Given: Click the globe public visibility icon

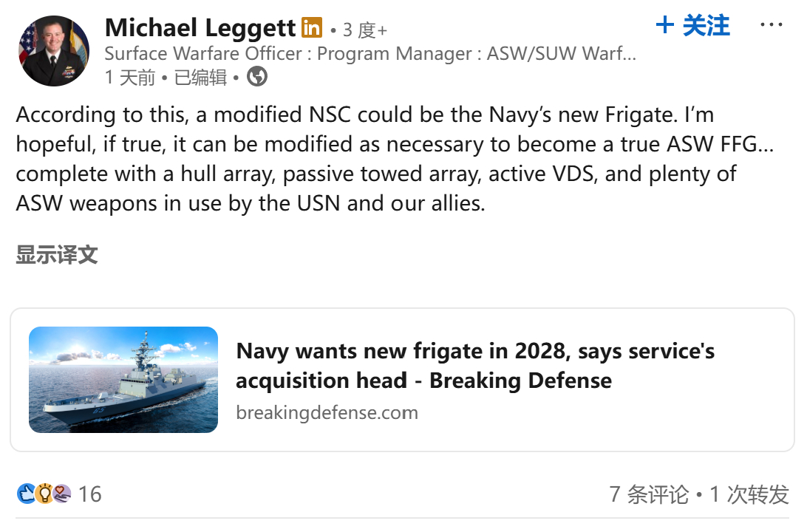Looking at the screenshot, I should 257,76.
